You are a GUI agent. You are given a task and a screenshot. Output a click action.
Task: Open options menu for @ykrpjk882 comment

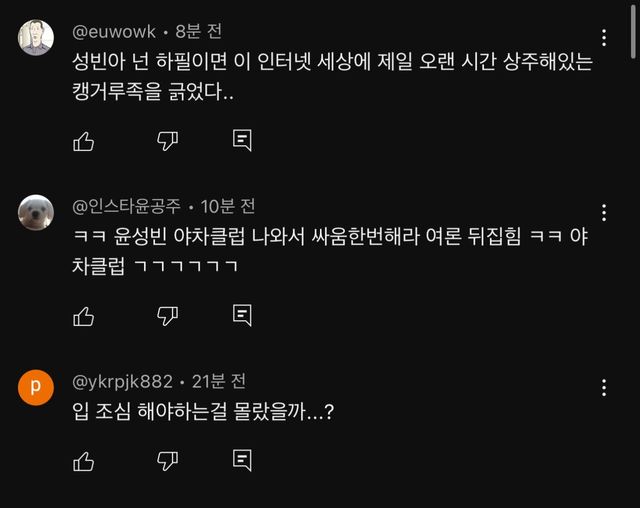(604, 387)
